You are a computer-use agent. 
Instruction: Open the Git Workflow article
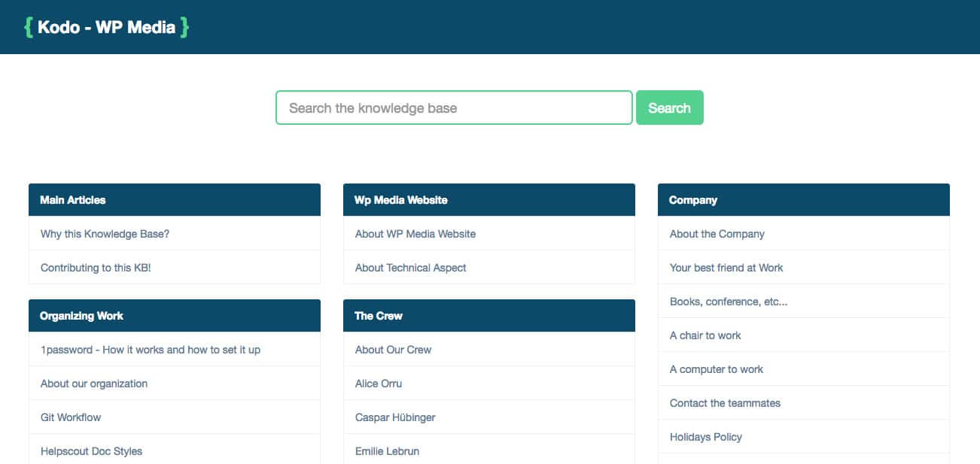175,417
